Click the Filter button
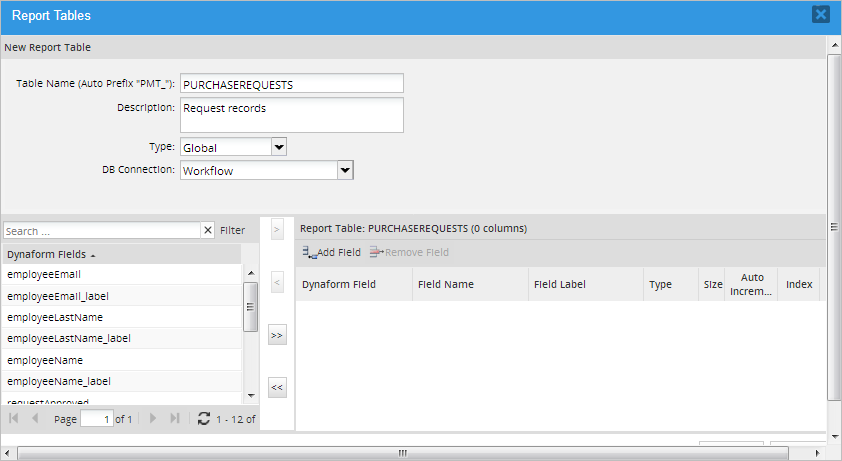The image size is (842, 461). [x=232, y=231]
